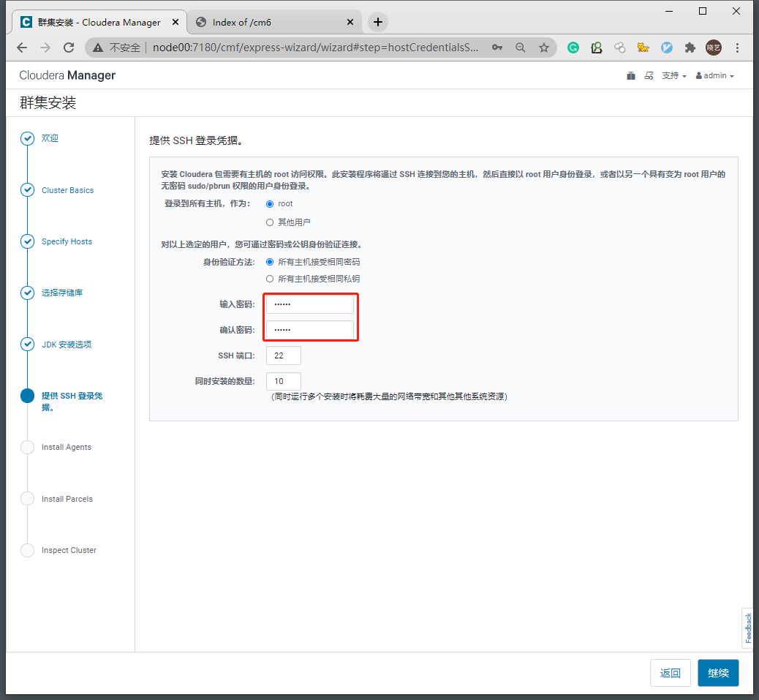
Task: Bookmark this page with the star icon
Action: 544,48
